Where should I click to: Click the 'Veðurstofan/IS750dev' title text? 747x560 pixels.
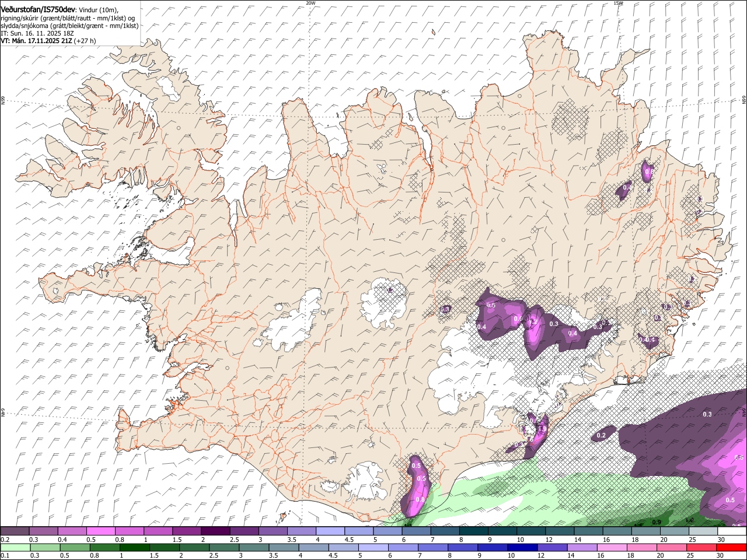[37, 10]
